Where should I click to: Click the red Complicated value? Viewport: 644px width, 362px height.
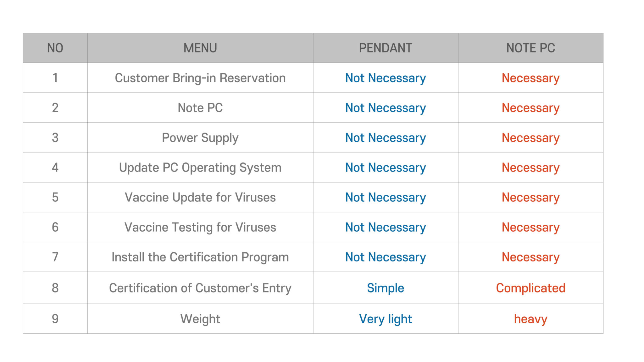530,288
